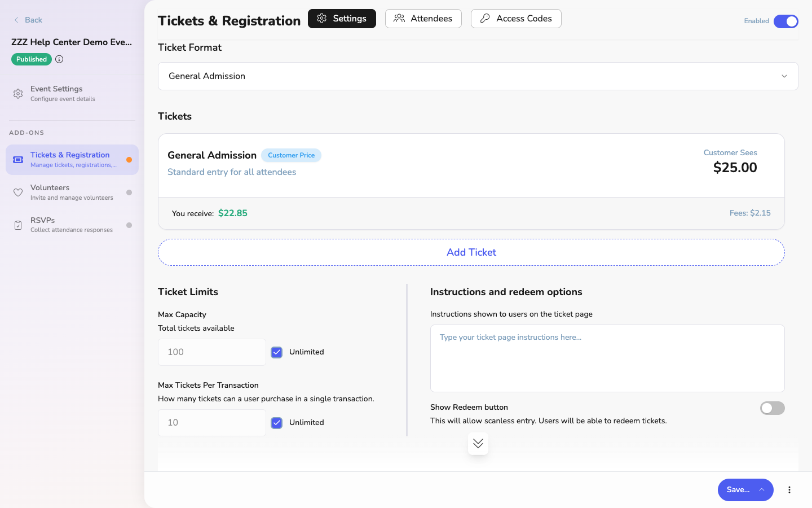Open the General Admission ticket card
This screenshot has width=812, height=508.
[471, 182]
